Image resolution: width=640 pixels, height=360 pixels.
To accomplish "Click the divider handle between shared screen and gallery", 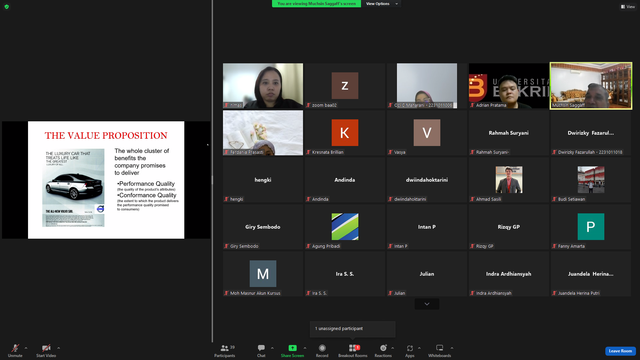I will [x=212, y=180].
